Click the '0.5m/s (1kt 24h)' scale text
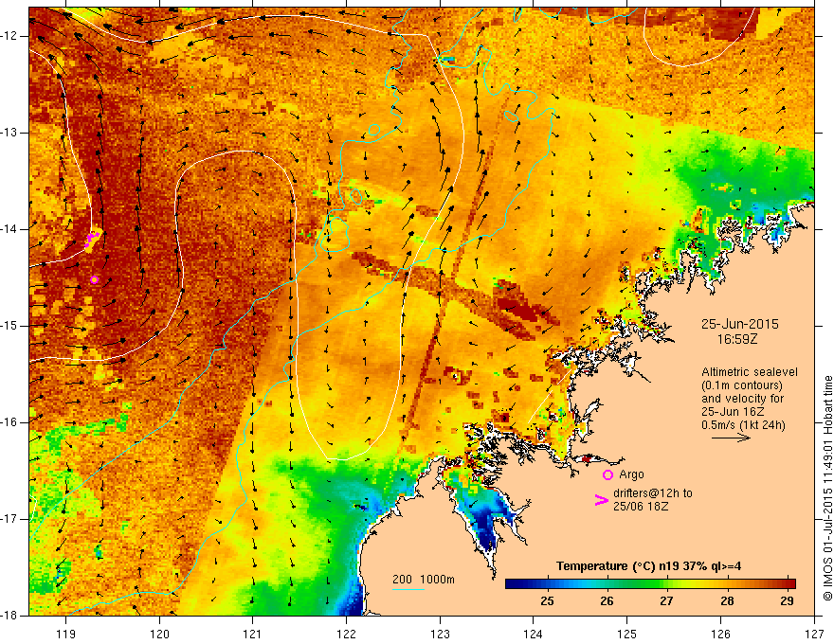 click(743, 425)
